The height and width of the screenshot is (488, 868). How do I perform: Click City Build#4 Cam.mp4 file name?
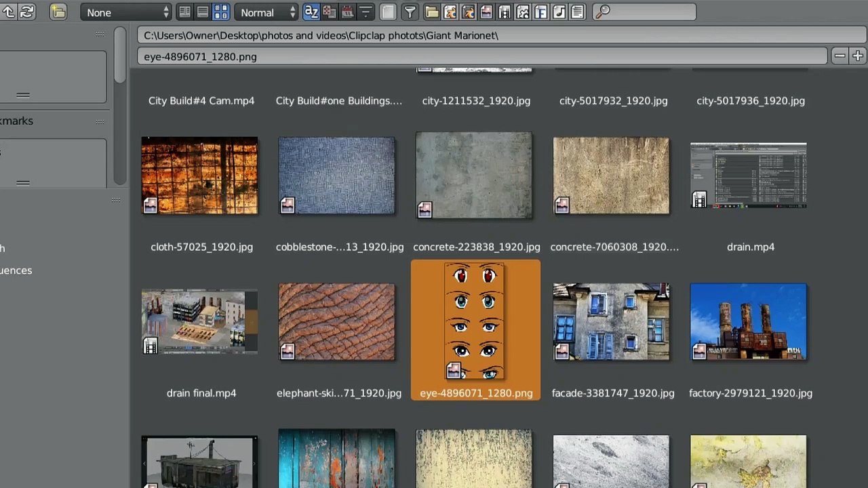[201, 100]
